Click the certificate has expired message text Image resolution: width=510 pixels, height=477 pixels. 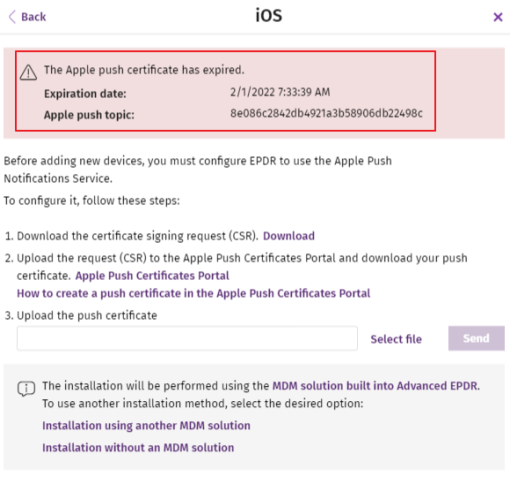(x=144, y=70)
